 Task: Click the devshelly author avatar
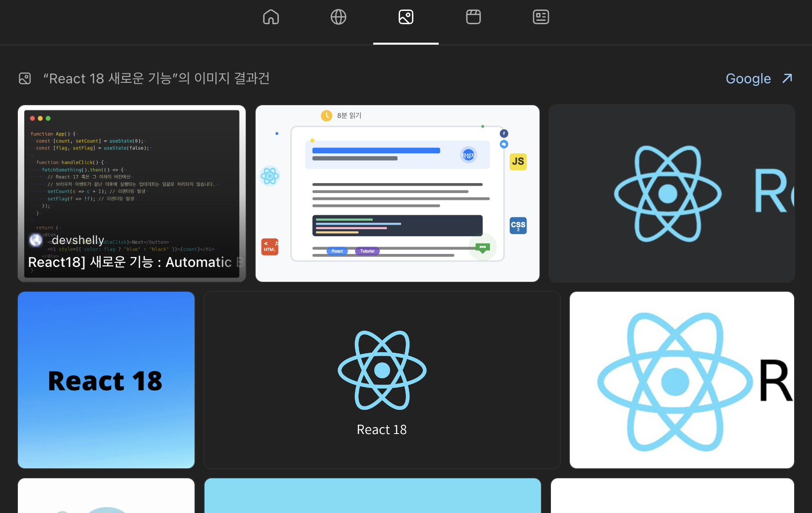pos(36,240)
